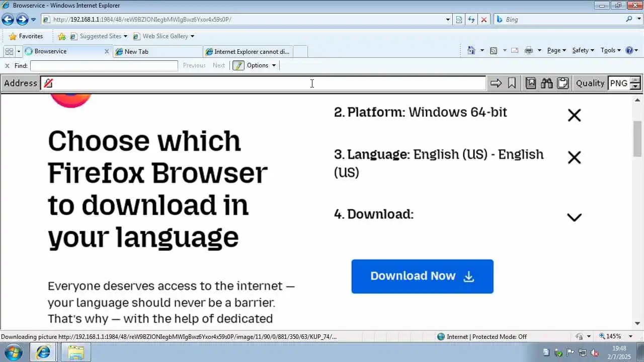644x362 pixels.
Task: Click the Print icon
Action: pyautogui.click(x=528, y=50)
